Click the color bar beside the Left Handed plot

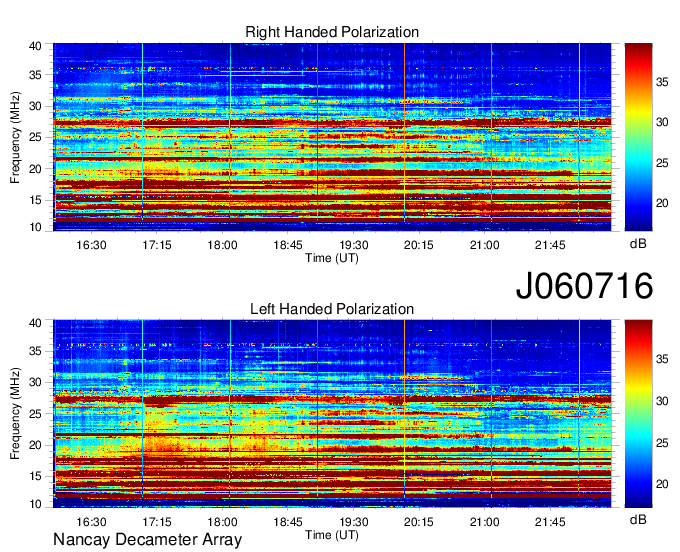click(638, 414)
